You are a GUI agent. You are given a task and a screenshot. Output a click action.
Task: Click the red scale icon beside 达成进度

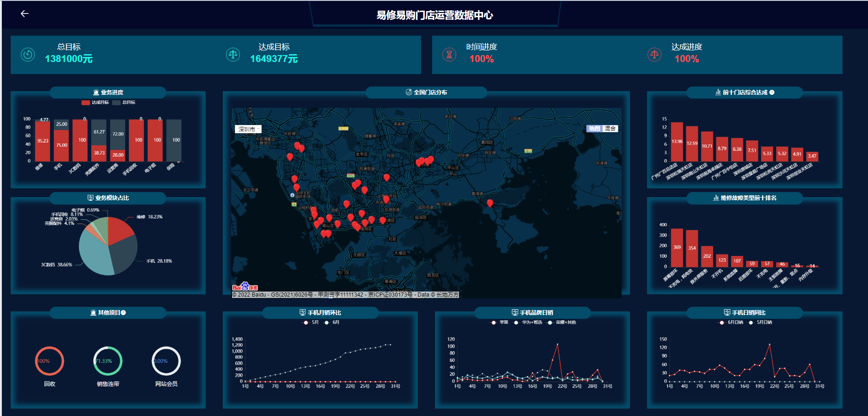tap(654, 55)
